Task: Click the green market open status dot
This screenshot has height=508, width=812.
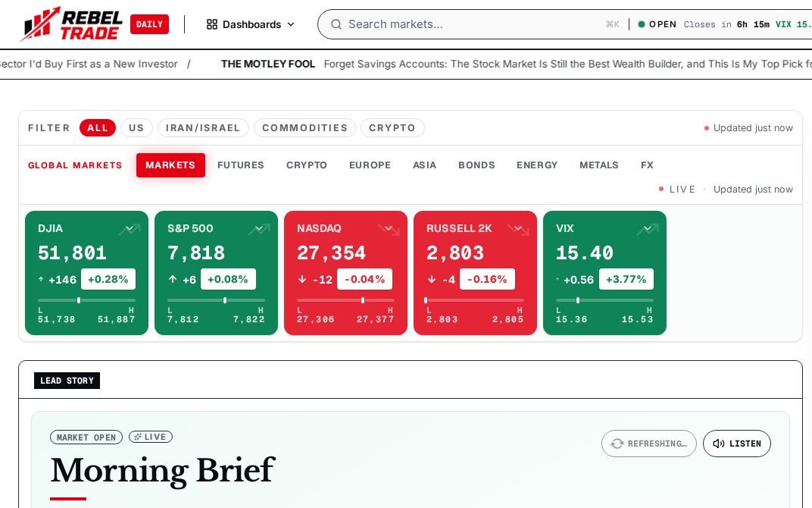Action: pos(641,24)
